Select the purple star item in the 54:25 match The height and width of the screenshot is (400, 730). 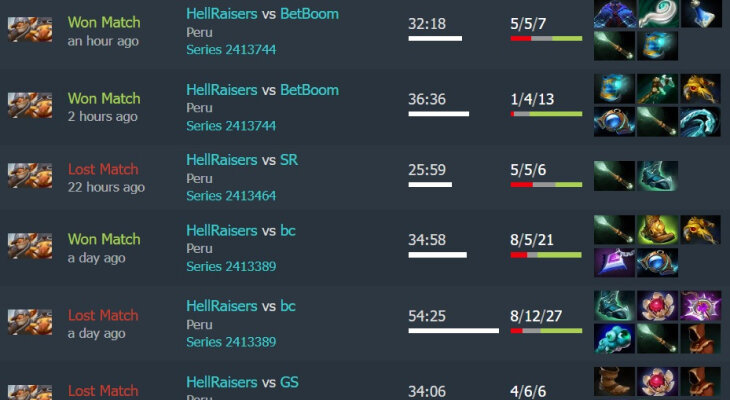pos(701,306)
